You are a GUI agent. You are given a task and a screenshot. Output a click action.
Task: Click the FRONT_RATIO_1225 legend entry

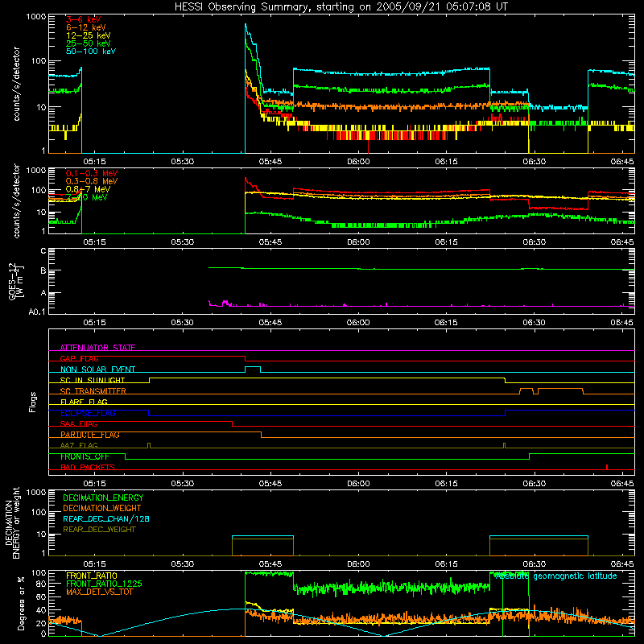[104, 584]
